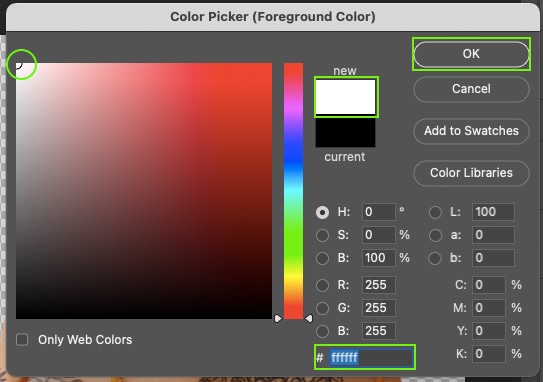543x382 pixels.
Task: Click the hex color code field
Action: tap(370, 357)
